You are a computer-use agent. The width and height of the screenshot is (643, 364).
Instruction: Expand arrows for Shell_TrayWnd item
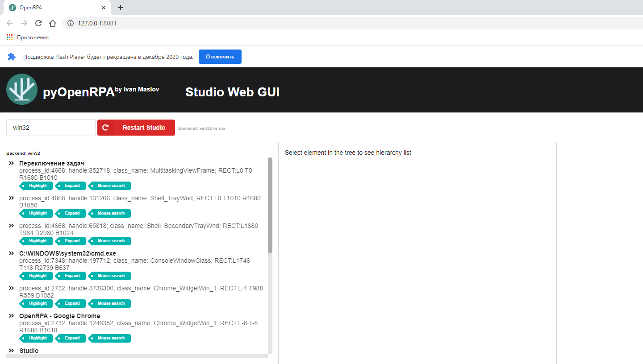pos(12,198)
